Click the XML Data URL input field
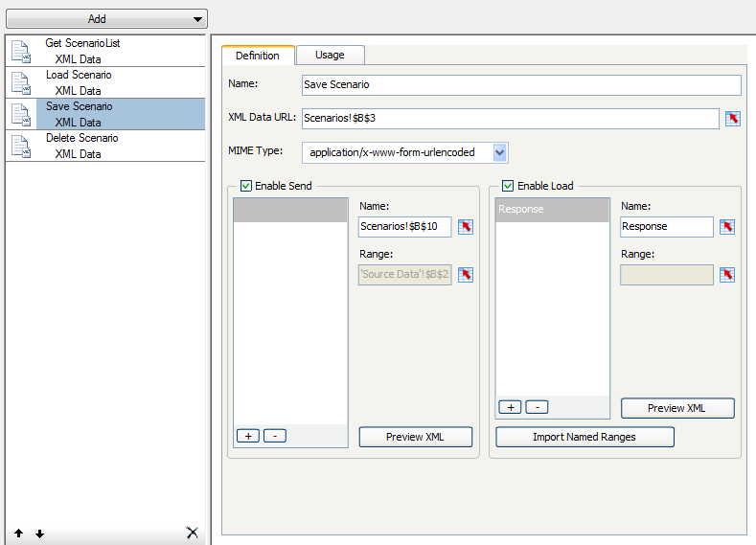 pyautogui.click(x=510, y=119)
